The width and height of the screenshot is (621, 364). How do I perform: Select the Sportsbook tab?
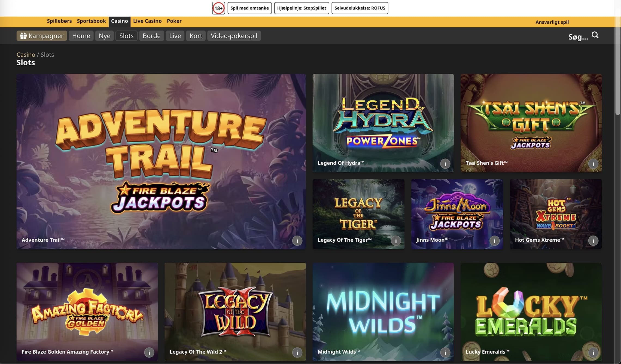pyautogui.click(x=91, y=21)
